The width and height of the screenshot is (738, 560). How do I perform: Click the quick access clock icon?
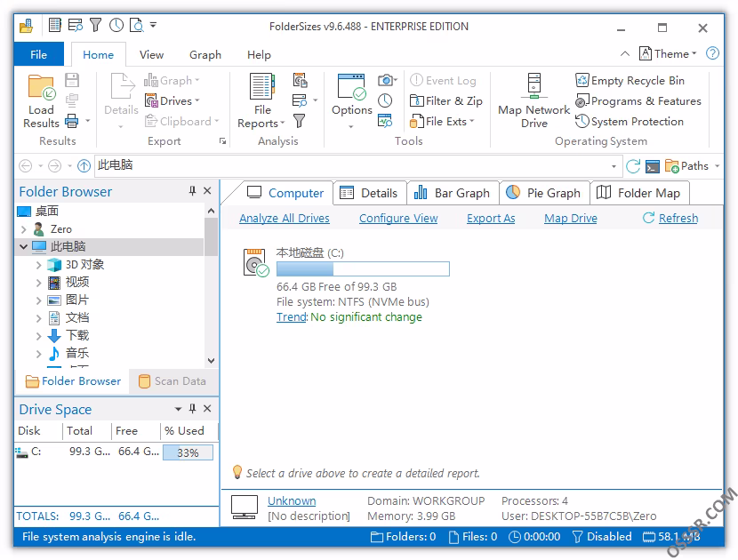[116, 25]
